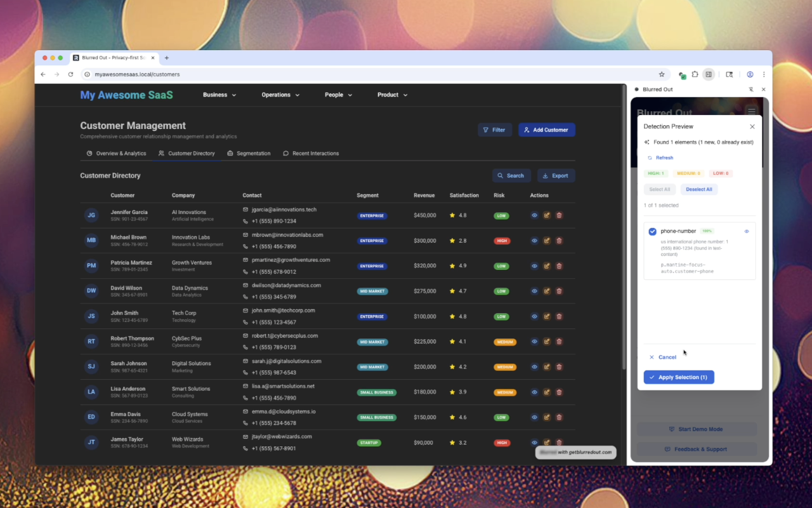Open a new browser tab
The image size is (812, 508).
tap(167, 58)
